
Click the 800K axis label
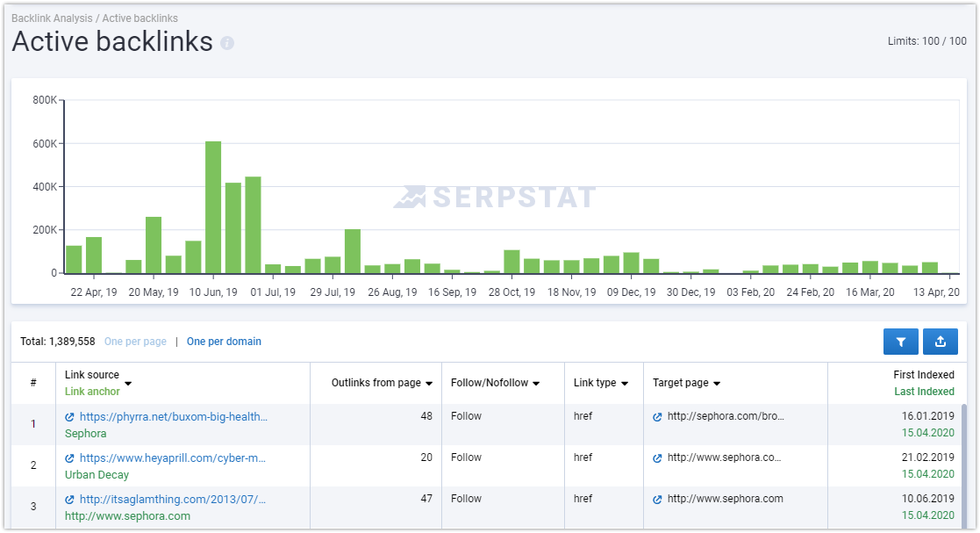(x=45, y=100)
